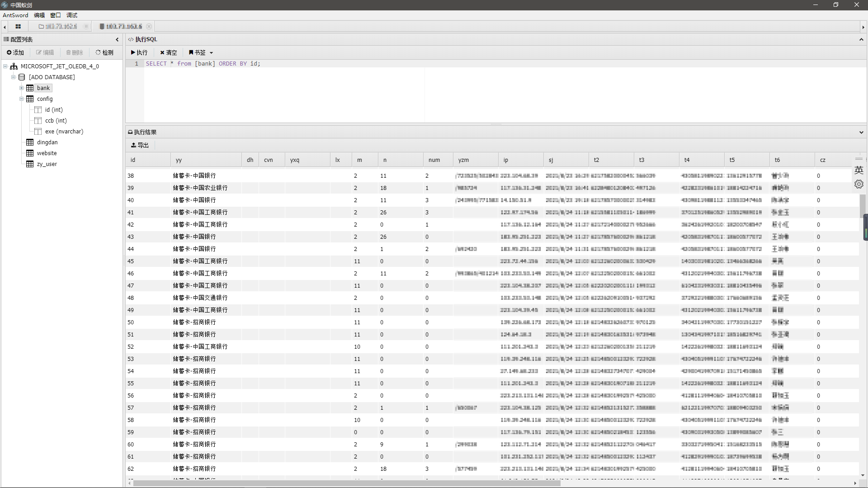
Task: Select the id (int) column node
Action: pyautogui.click(x=54, y=109)
